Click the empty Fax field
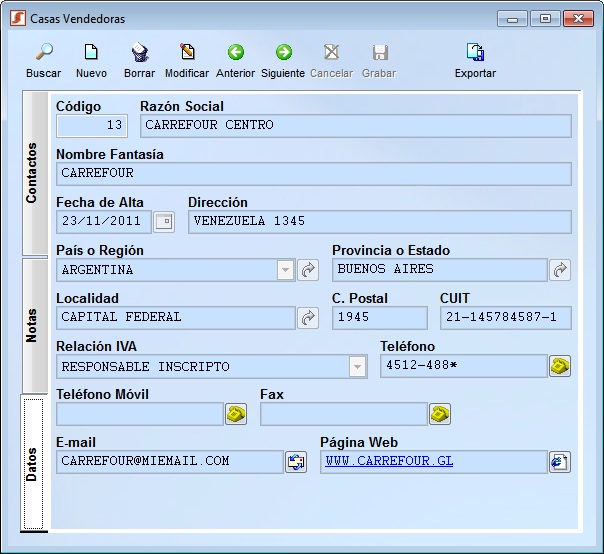The width and height of the screenshot is (604, 554). (344, 414)
